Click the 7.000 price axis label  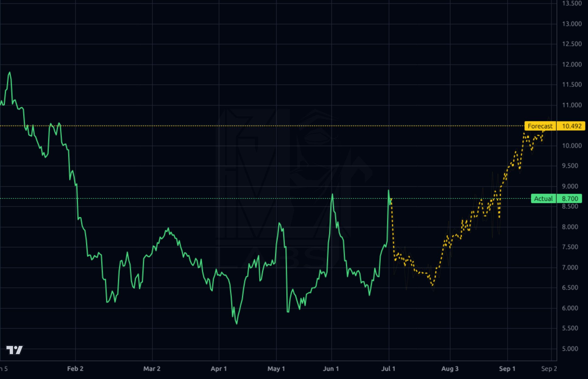(x=570, y=267)
